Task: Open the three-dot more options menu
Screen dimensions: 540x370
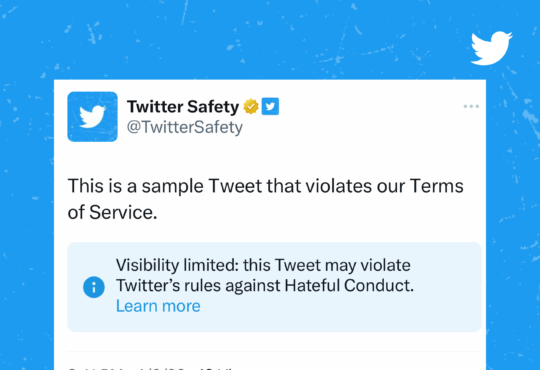Action: [471, 106]
